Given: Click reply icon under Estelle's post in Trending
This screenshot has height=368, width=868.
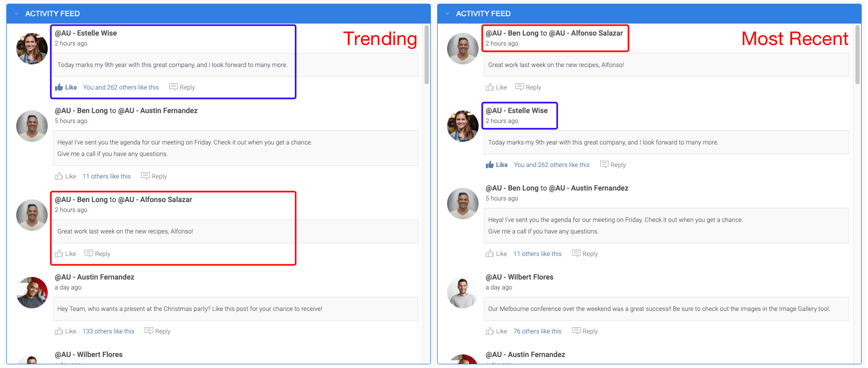Looking at the screenshot, I should click(x=173, y=87).
